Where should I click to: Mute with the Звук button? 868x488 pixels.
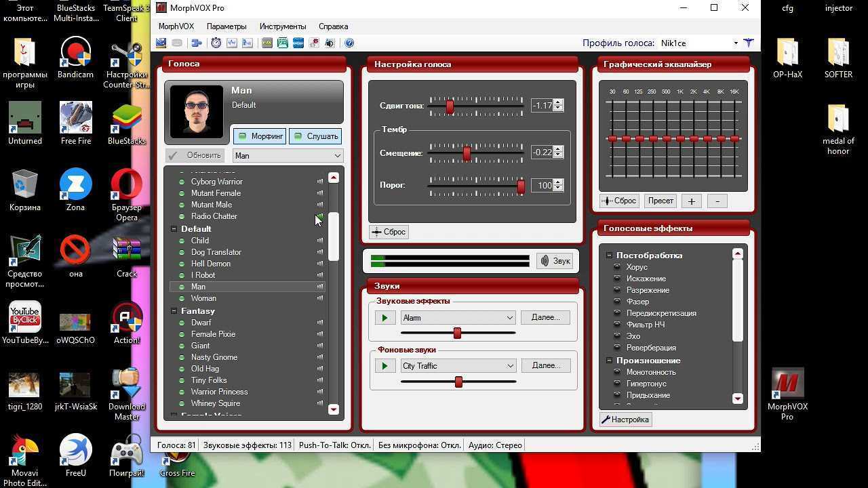pos(555,261)
